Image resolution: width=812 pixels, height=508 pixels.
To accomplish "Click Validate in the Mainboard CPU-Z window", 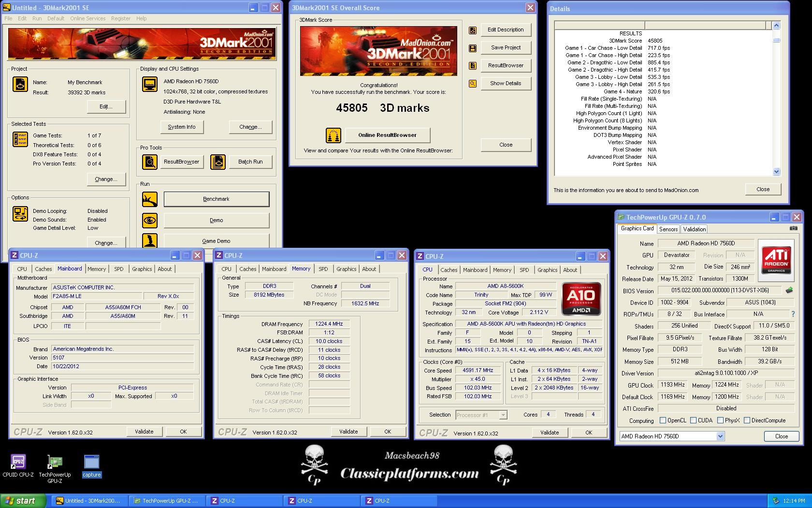I will pos(144,432).
